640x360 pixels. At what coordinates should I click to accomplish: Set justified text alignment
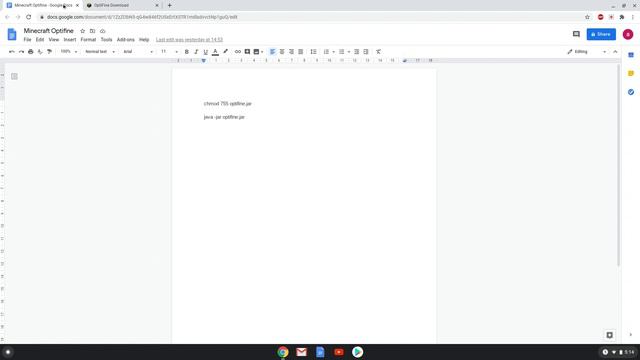click(300, 52)
